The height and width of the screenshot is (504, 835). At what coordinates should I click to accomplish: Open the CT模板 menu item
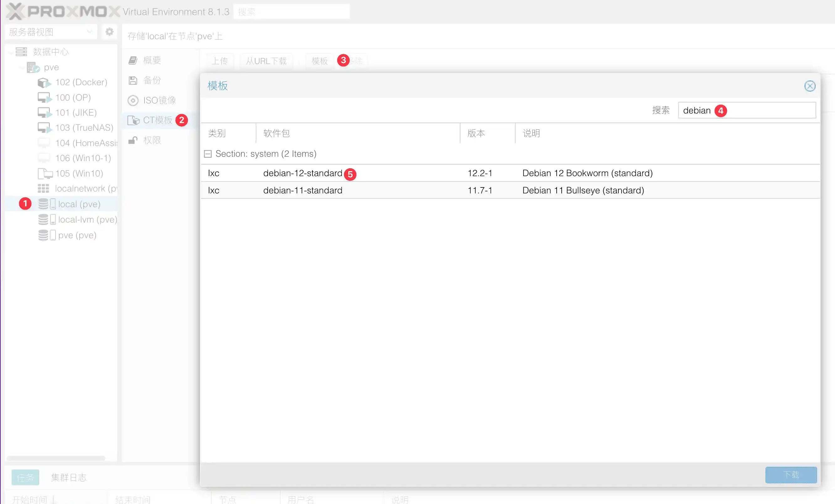tap(157, 120)
